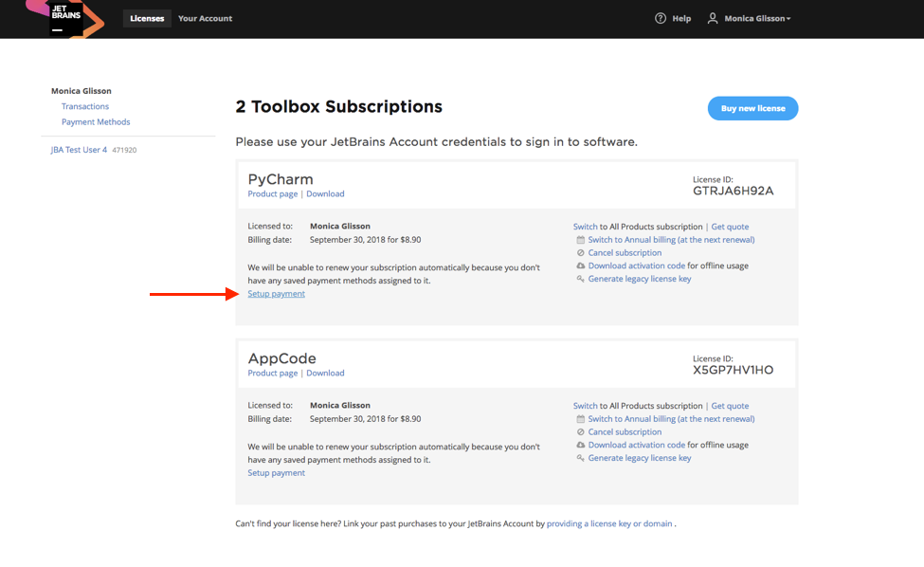Click Get quote link for AppCode
Image resolution: width=924 pixels, height=567 pixels.
(x=730, y=406)
